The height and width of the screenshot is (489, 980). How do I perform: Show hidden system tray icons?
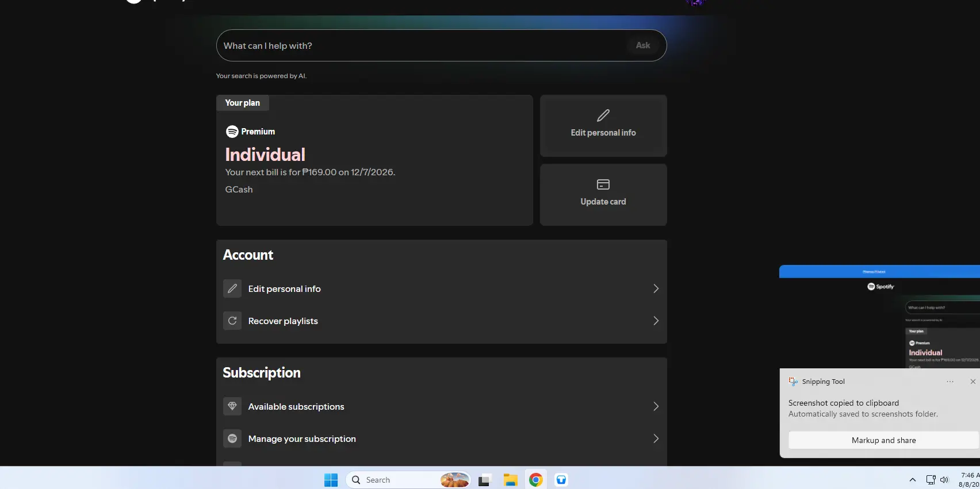coord(912,480)
